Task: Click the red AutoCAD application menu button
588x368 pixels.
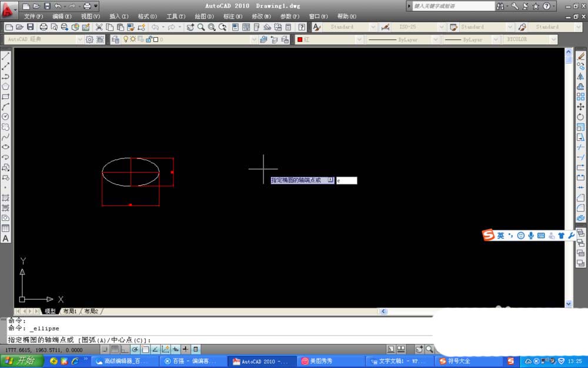Action: point(8,10)
